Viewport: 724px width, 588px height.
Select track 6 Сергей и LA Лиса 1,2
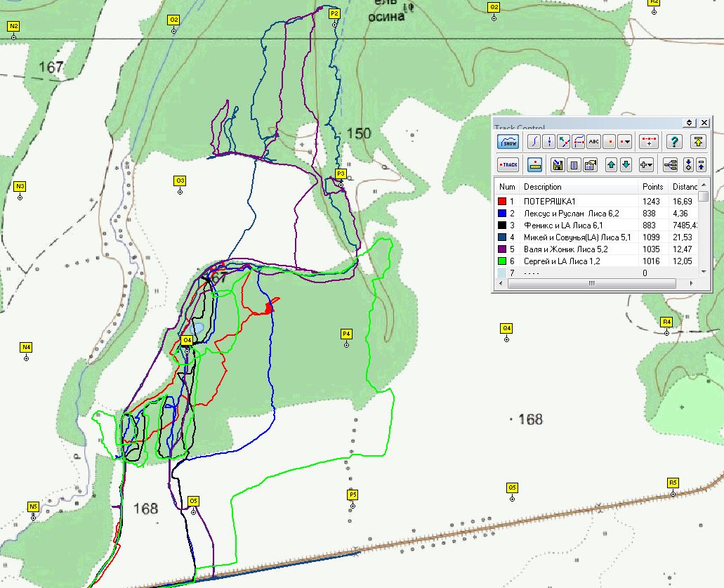tap(597, 261)
